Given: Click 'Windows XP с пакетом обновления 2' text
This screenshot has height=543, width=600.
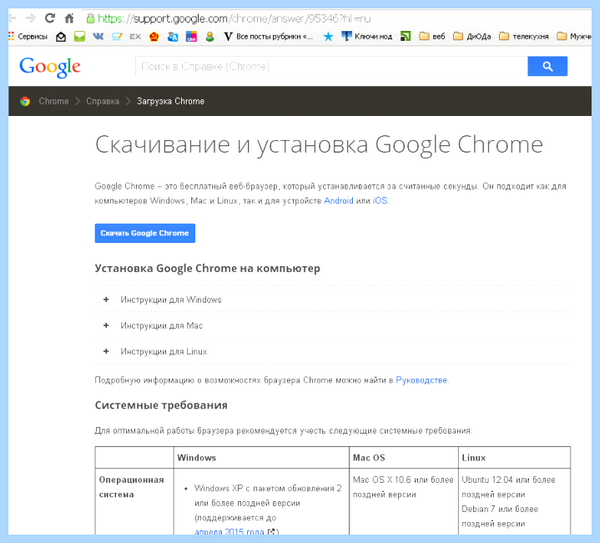Looking at the screenshot, I should coord(267,488).
